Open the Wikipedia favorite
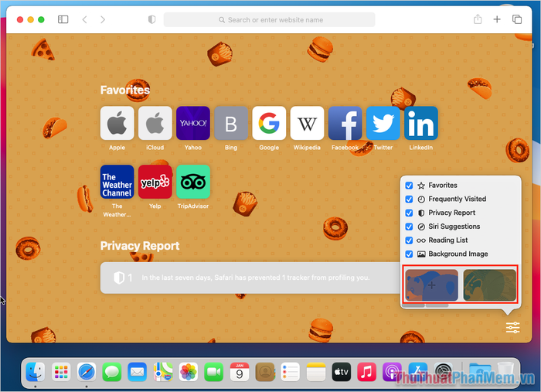This screenshot has height=392, width=541. [x=307, y=123]
